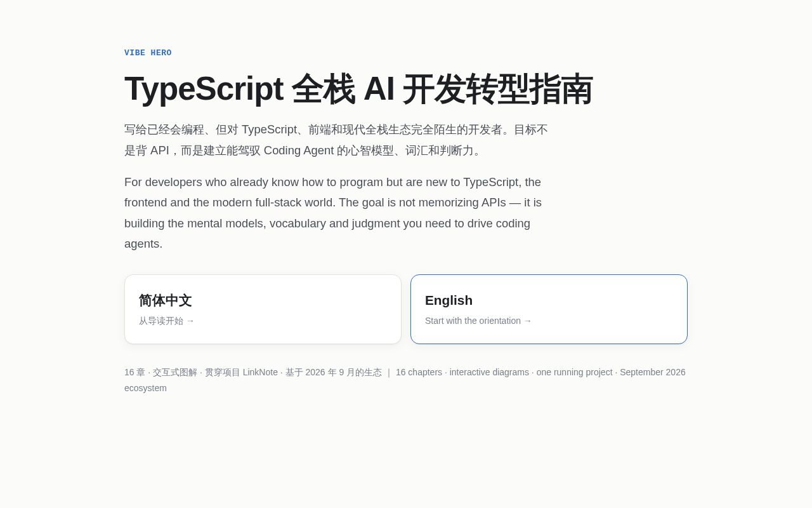This screenshot has width=812, height=508.
Task: Click the Chinese intro paragraph starting 写给已经会编程
Action: point(336,140)
